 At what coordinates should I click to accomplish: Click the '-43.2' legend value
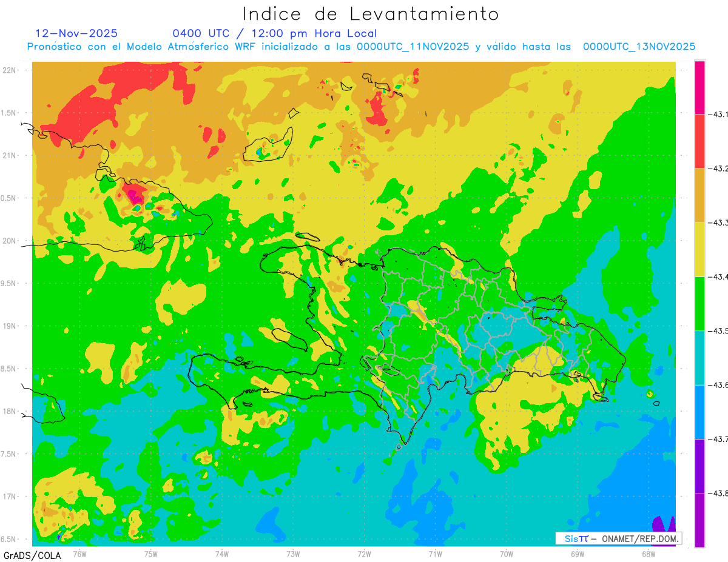click(x=718, y=169)
